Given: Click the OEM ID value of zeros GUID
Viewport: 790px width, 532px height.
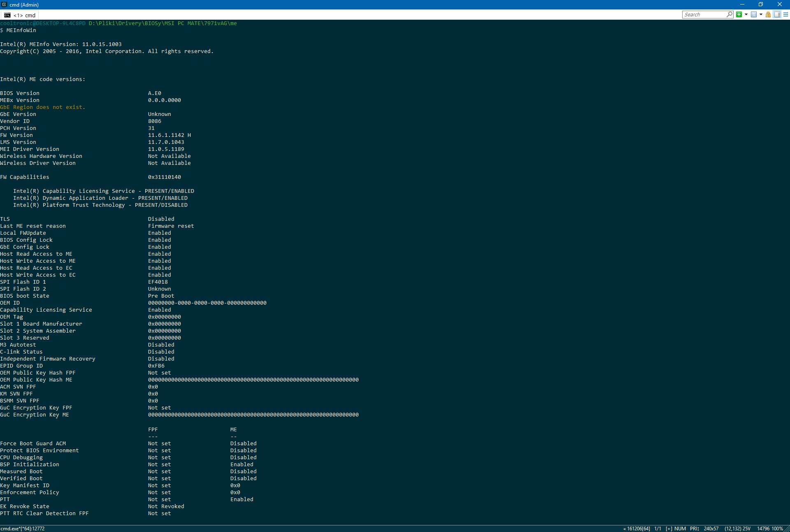Looking at the screenshot, I should pyautogui.click(x=207, y=303).
